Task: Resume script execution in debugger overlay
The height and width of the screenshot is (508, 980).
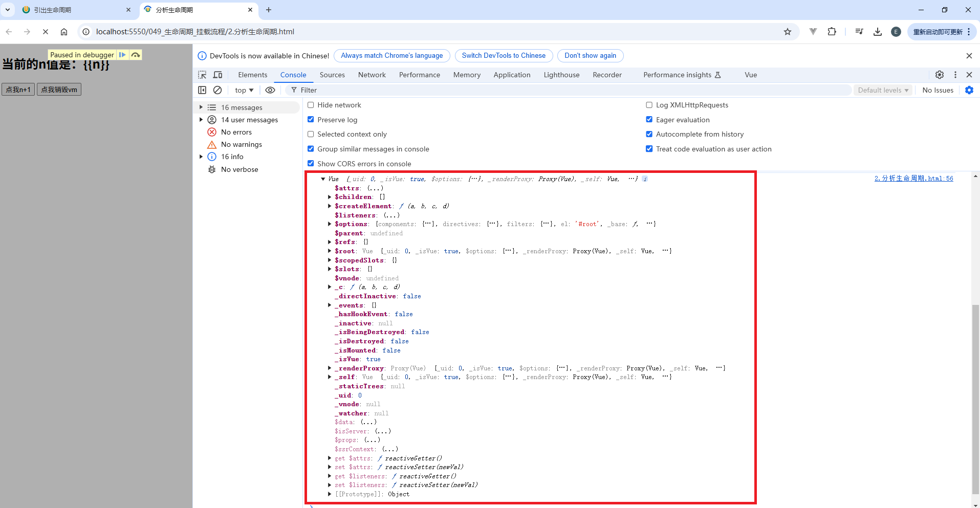Action: [x=122, y=55]
